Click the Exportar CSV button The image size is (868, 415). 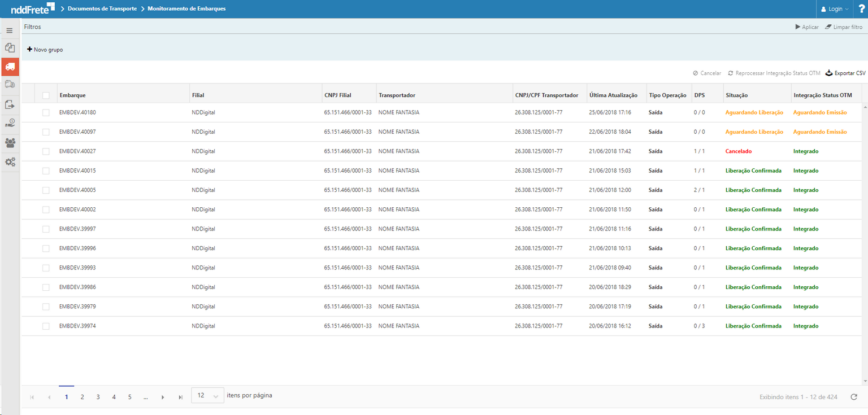(845, 73)
